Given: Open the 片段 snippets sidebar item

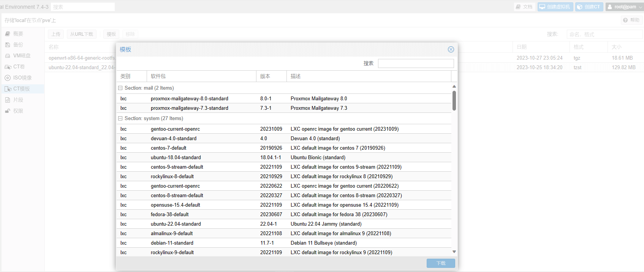Looking at the screenshot, I should coord(18,100).
